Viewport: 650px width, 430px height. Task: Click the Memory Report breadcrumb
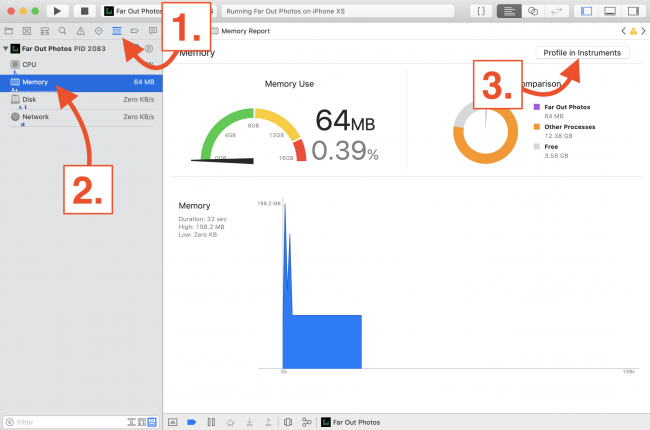(x=245, y=31)
